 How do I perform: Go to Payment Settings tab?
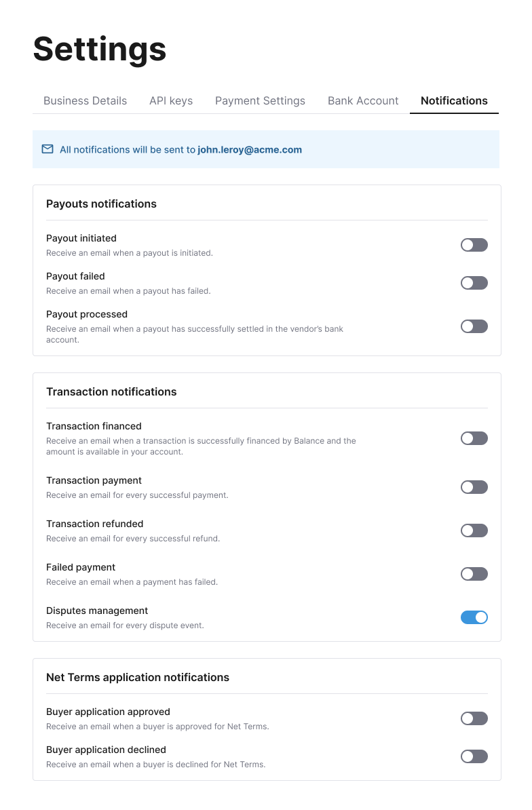[x=261, y=100]
